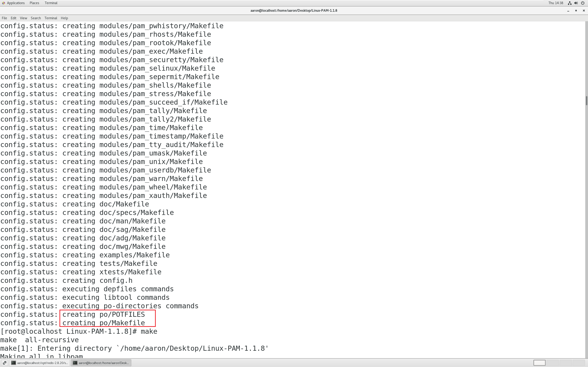Open the File menu
Image resolution: width=588 pixels, height=367 pixels.
point(4,18)
